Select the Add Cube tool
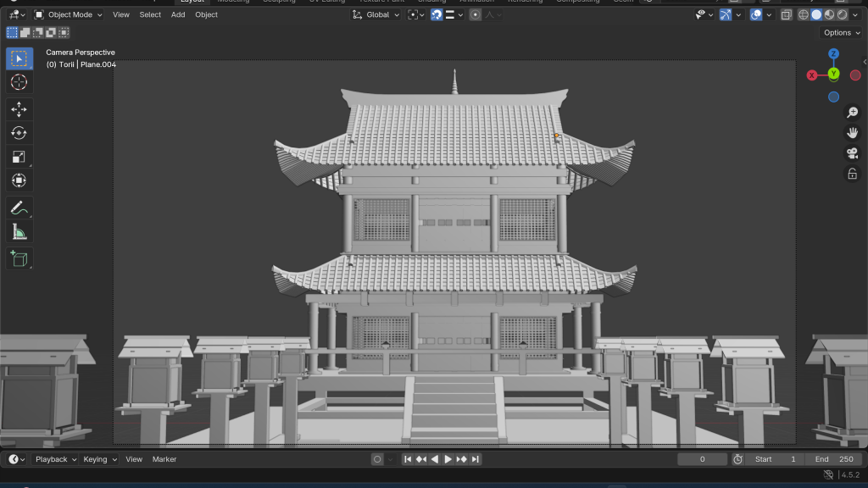The width and height of the screenshot is (868, 488). tap(19, 258)
